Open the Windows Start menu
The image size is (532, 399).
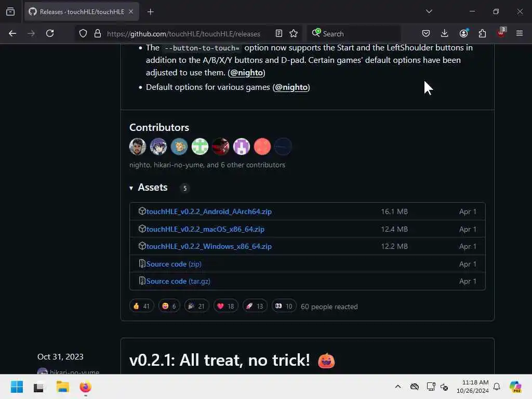tap(17, 387)
